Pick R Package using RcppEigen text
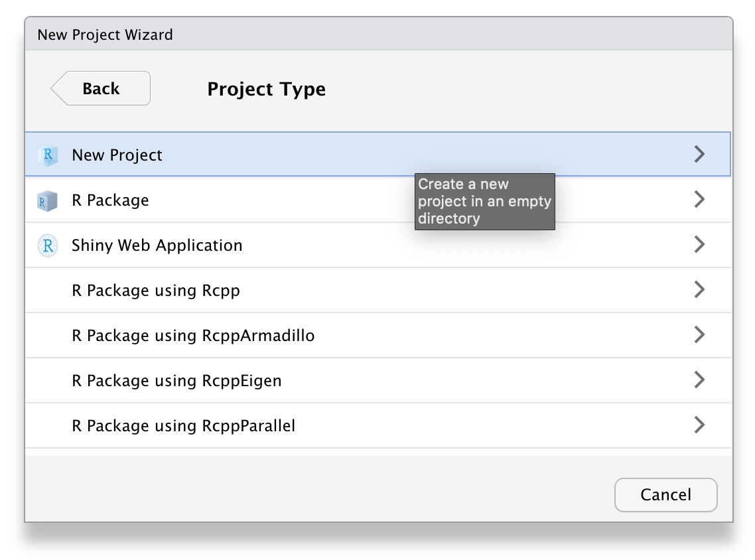 (176, 381)
